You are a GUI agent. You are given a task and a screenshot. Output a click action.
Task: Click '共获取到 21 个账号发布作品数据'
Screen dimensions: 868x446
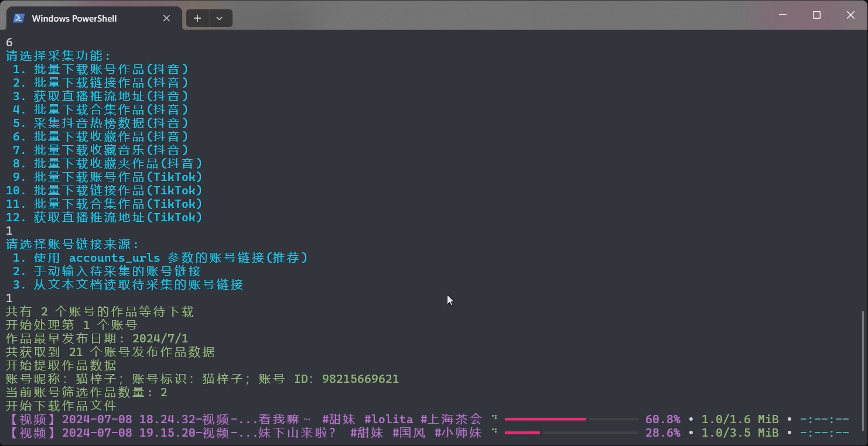tap(110, 352)
